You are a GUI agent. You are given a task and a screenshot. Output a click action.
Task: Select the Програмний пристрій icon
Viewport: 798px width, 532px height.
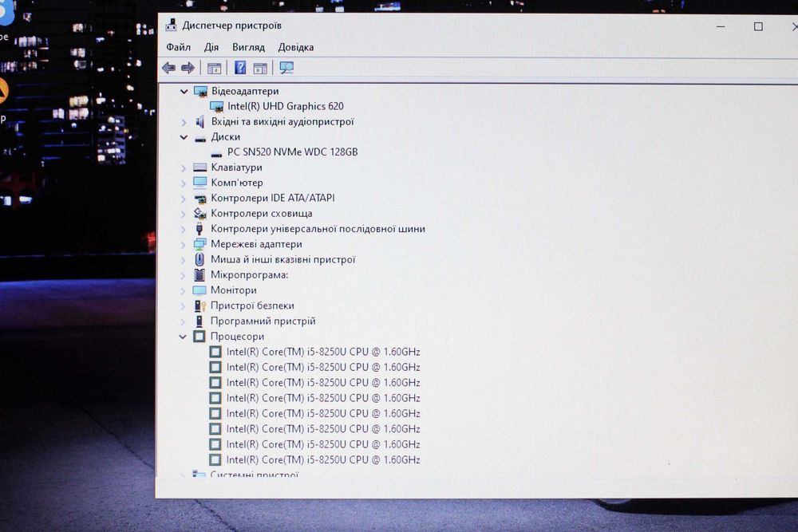tap(199, 321)
